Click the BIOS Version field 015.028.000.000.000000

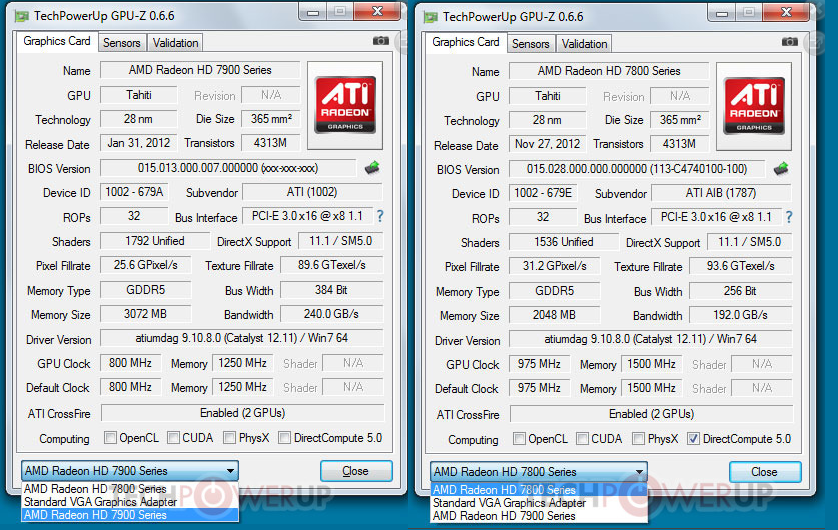tap(637, 169)
